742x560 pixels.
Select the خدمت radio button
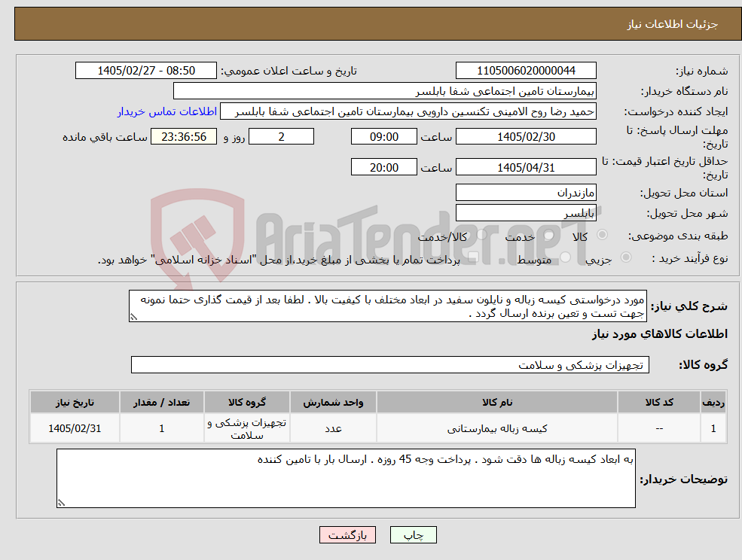(549, 235)
